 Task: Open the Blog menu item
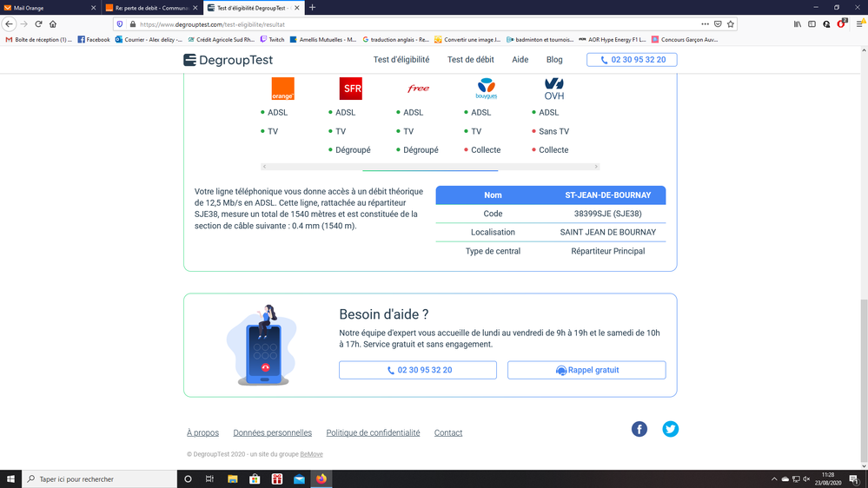pos(554,59)
